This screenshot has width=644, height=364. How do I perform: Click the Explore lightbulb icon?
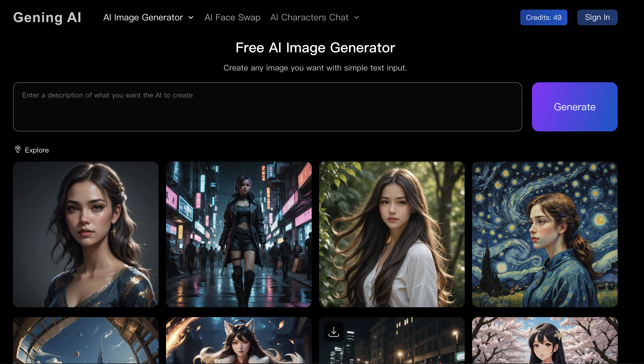(x=18, y=149)
